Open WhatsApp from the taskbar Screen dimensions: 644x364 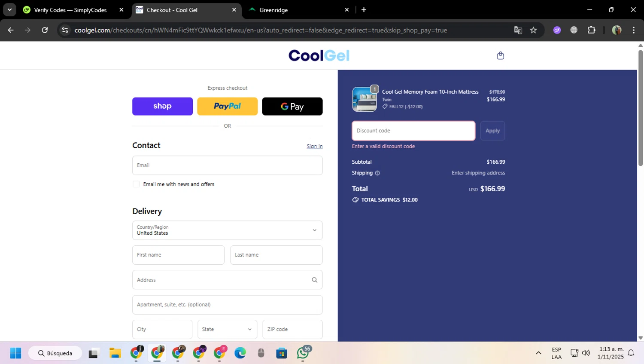click(303, 353)
